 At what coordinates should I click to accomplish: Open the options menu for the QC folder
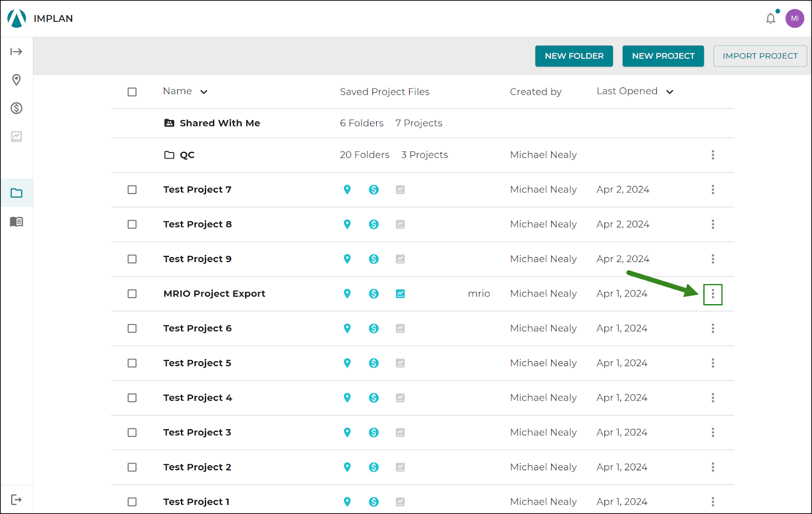[713, 155]
